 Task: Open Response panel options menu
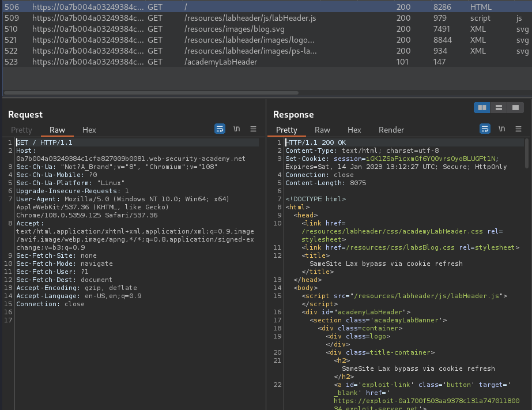(x=518, y=129)
